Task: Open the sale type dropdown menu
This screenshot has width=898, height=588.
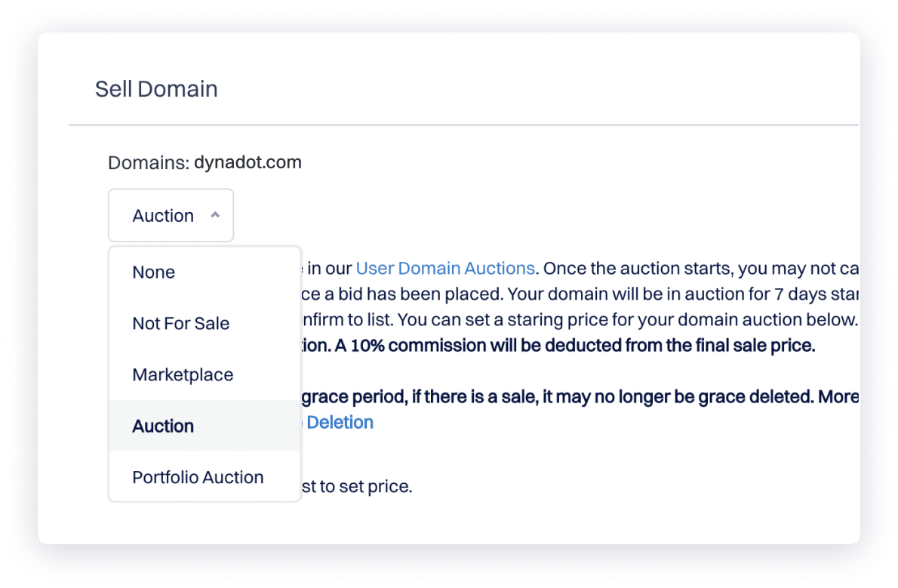Action: (171, 214)
